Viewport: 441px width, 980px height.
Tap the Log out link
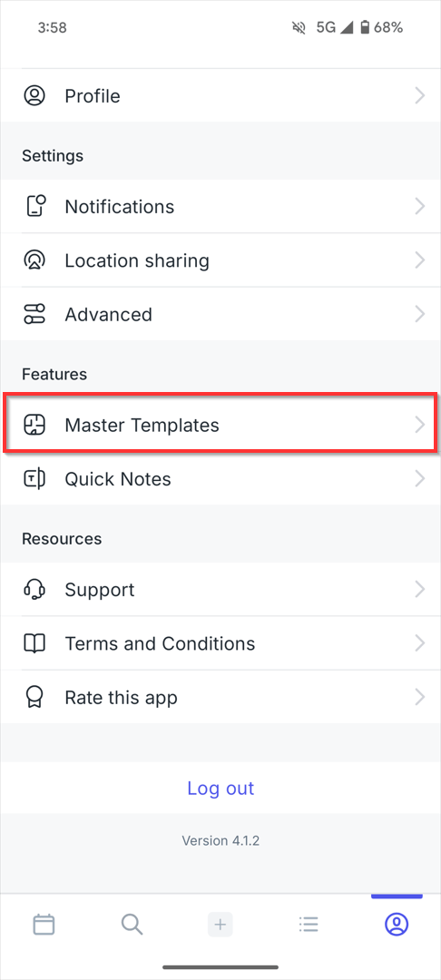click(220, 788)
